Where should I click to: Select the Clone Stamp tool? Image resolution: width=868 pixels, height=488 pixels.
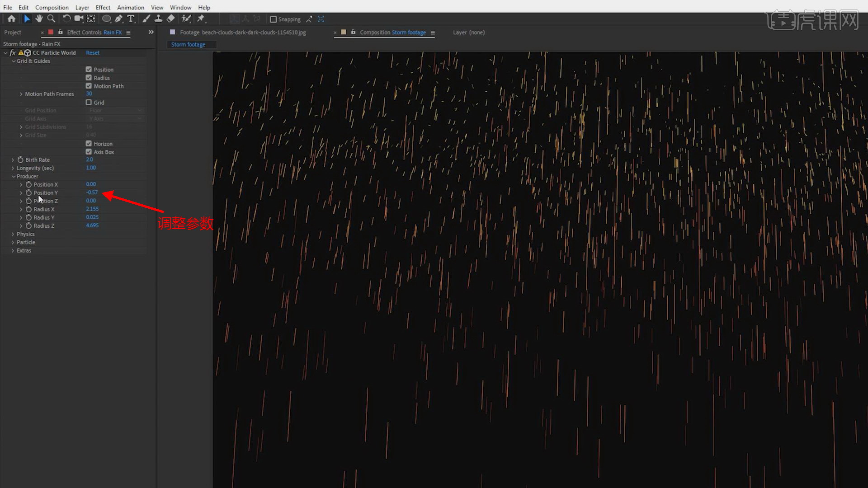pyautogui.click(x=158, y=19)
